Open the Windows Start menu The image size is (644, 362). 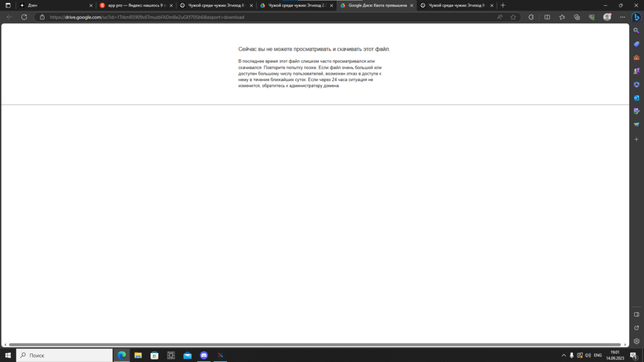(x=8, y=355)
